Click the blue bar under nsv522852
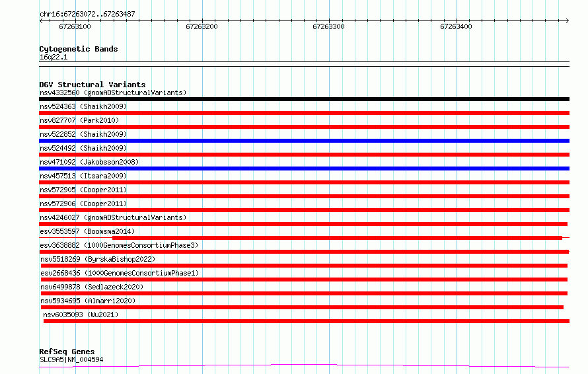The height and width of the screenshot is (374, 588). click(x=304, y=141)
